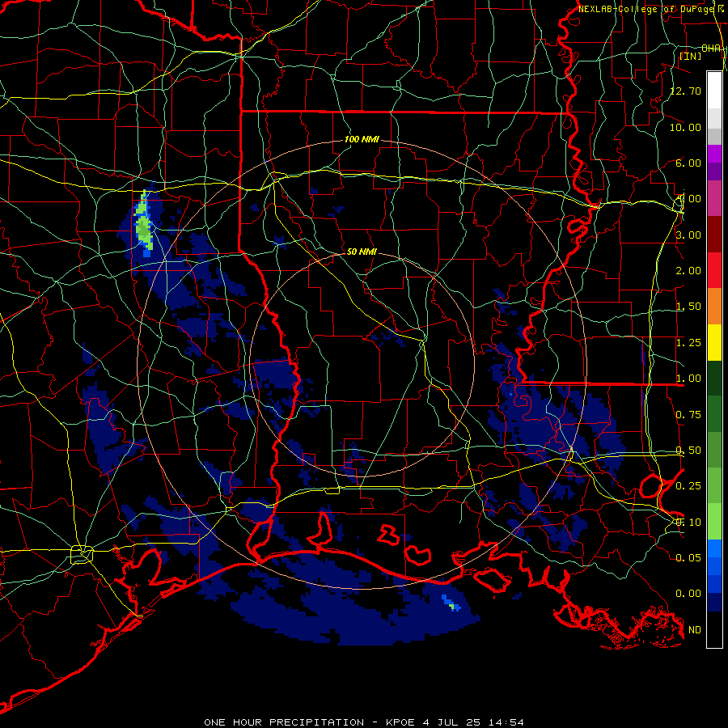Click the 6.00 legend value

click(688, 163)
